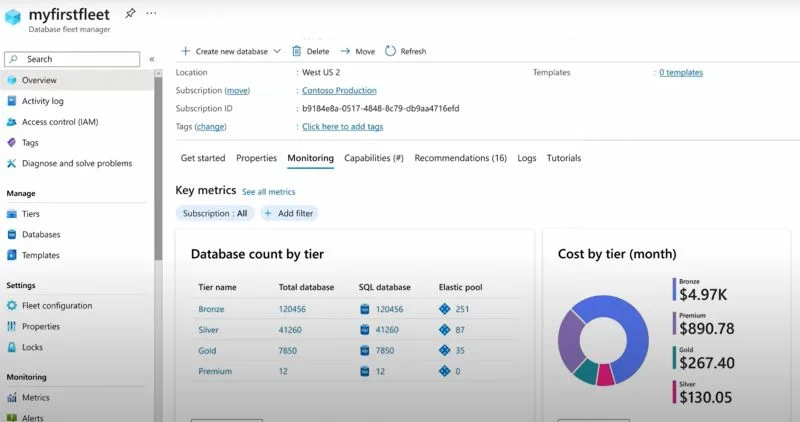Click the sidebar Properties icon under Settings
The image size is (800, 422).
tap(12, 327)
